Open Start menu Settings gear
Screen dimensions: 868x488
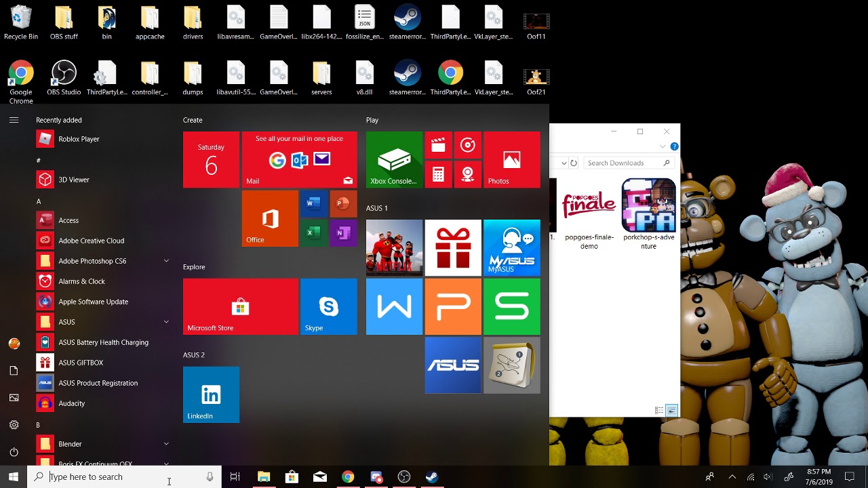pos(14,425)
